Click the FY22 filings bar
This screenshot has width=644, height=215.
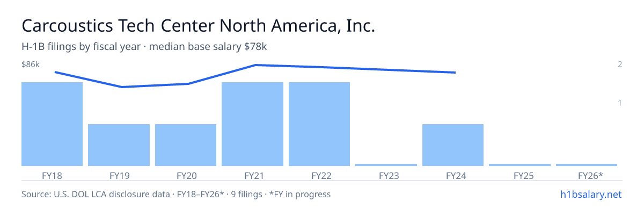point(319,124)
